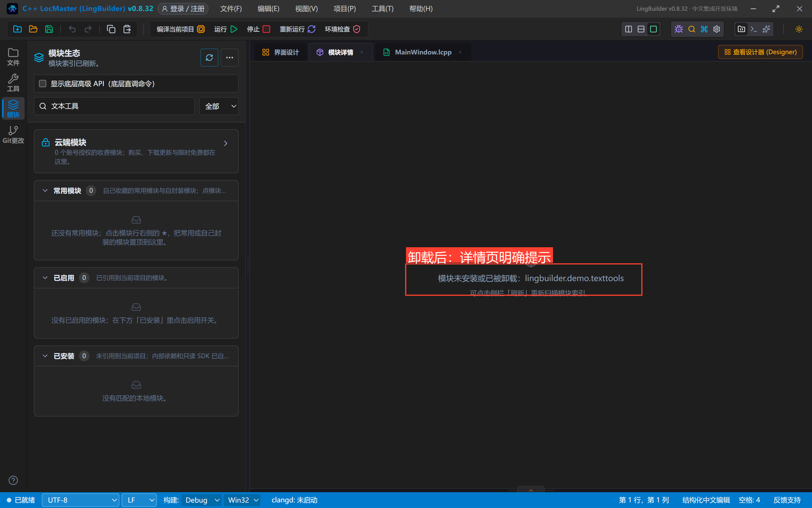Viewport: 812px width, 508px height.
Task: Click the new project folder icon
Action: click(17, 29)
